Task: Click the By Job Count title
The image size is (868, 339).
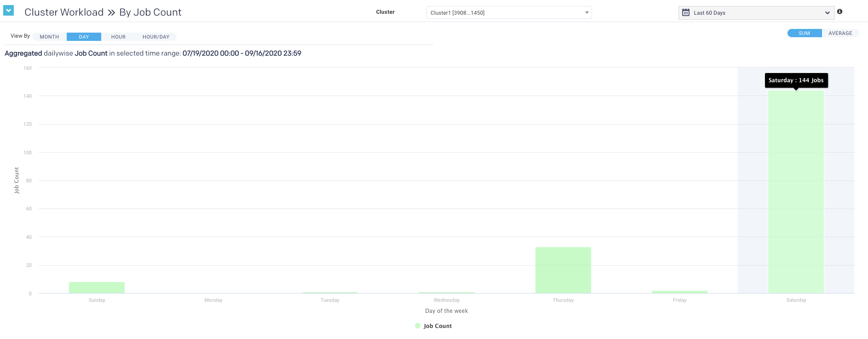Action: coord(150,12)
